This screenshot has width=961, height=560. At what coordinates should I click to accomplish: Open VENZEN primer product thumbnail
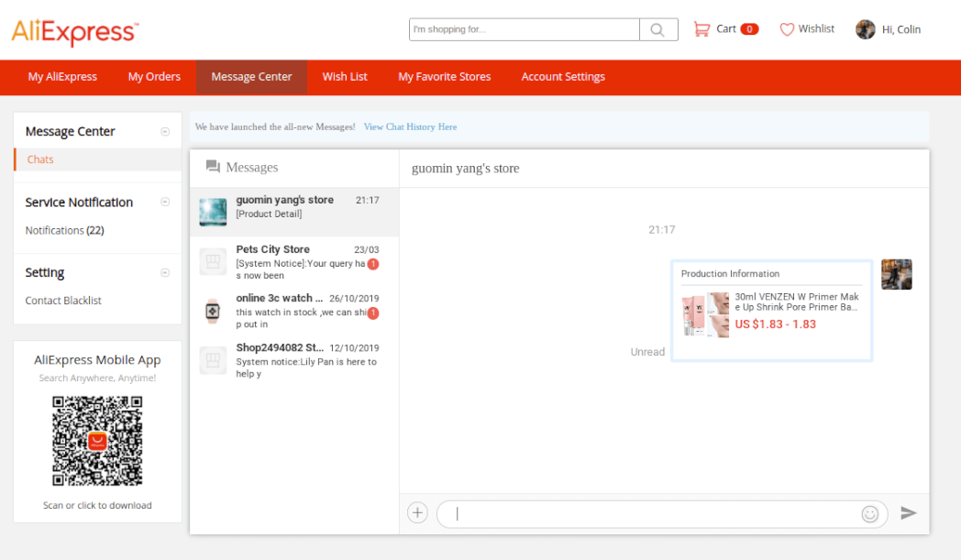705,315
